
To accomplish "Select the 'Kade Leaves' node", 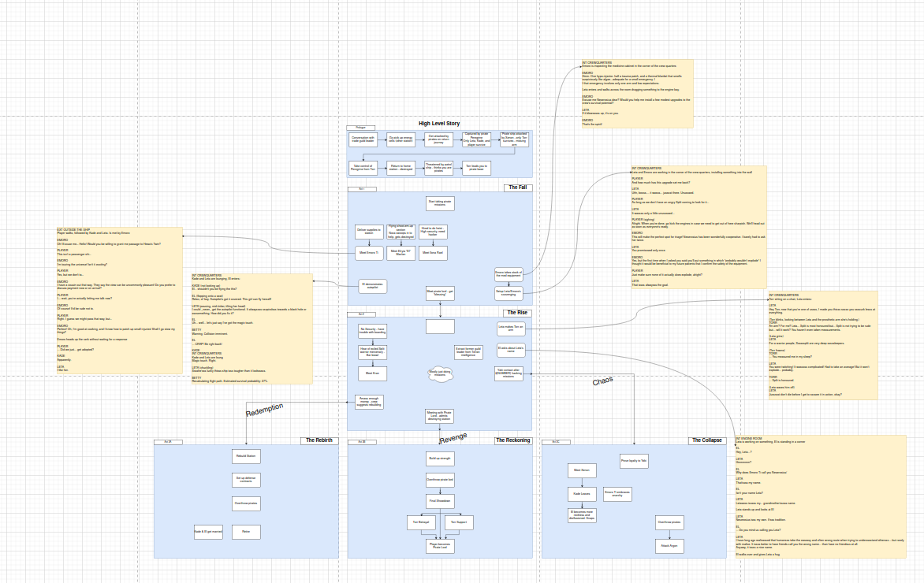I will [582, 494].
